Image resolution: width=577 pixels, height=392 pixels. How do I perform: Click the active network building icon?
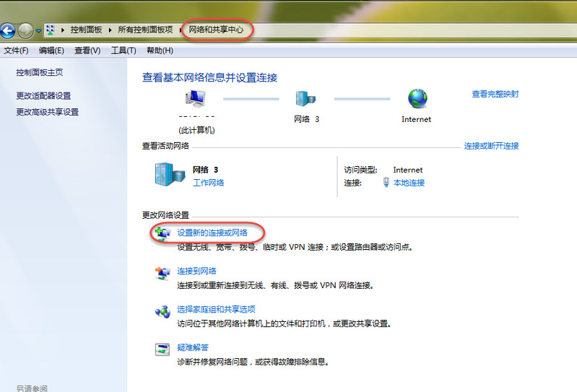coord(170,175)
